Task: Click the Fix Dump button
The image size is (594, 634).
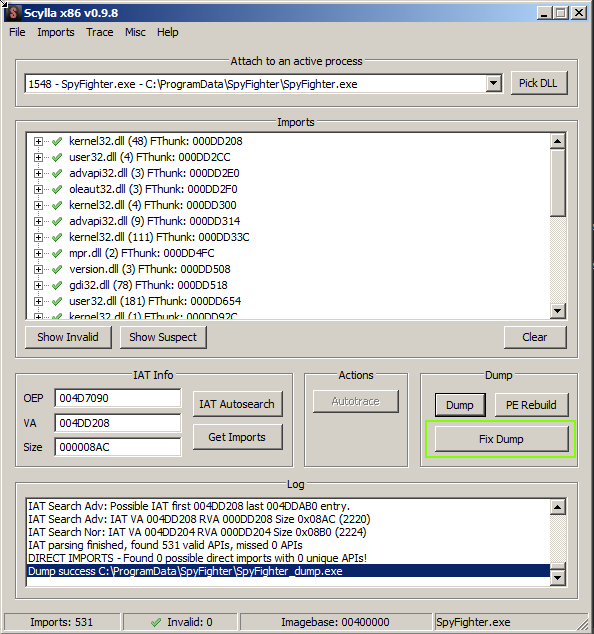Action: point(501,439)
